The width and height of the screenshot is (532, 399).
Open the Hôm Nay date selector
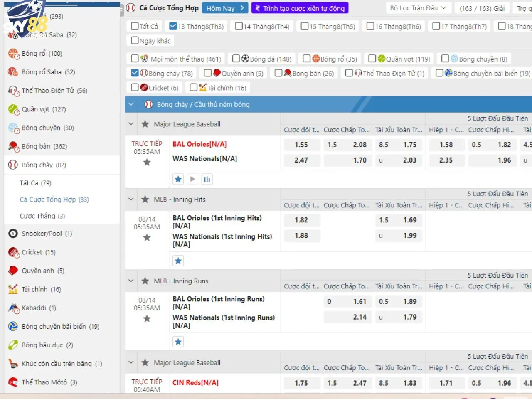point(225,8)
